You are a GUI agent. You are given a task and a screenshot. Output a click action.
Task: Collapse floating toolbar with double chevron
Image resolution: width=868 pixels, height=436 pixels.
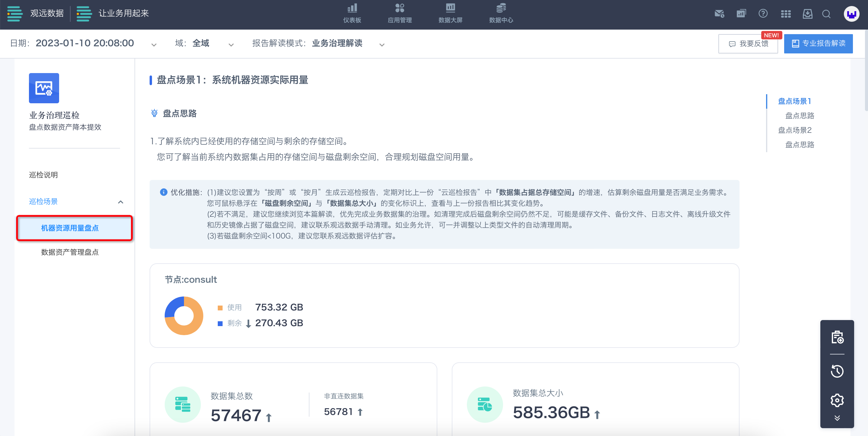coord(837,418)
